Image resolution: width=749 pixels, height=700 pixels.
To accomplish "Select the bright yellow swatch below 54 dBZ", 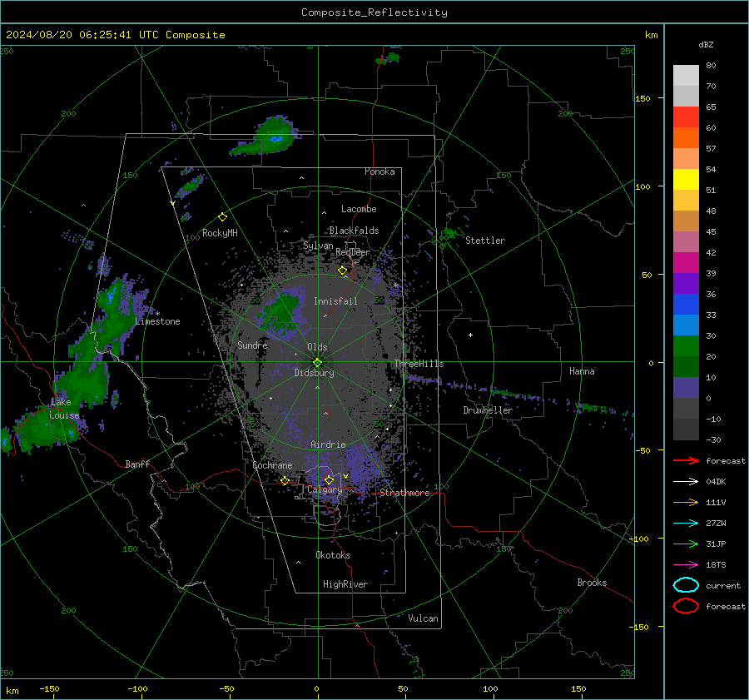I will 686,179.
